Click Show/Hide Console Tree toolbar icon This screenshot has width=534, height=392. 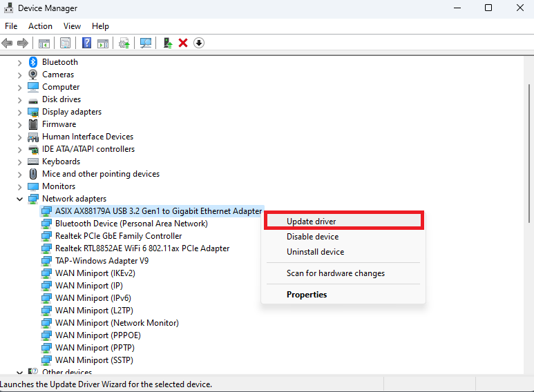point(44,43)
